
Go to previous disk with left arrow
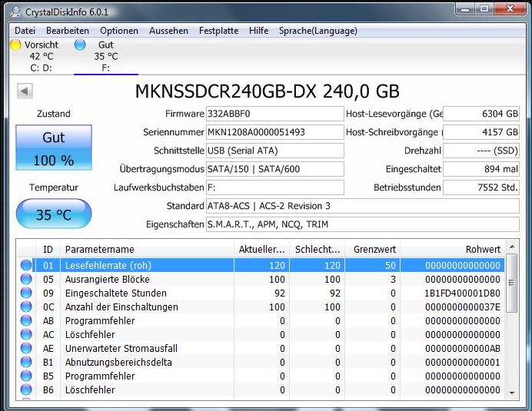point(25,91)
